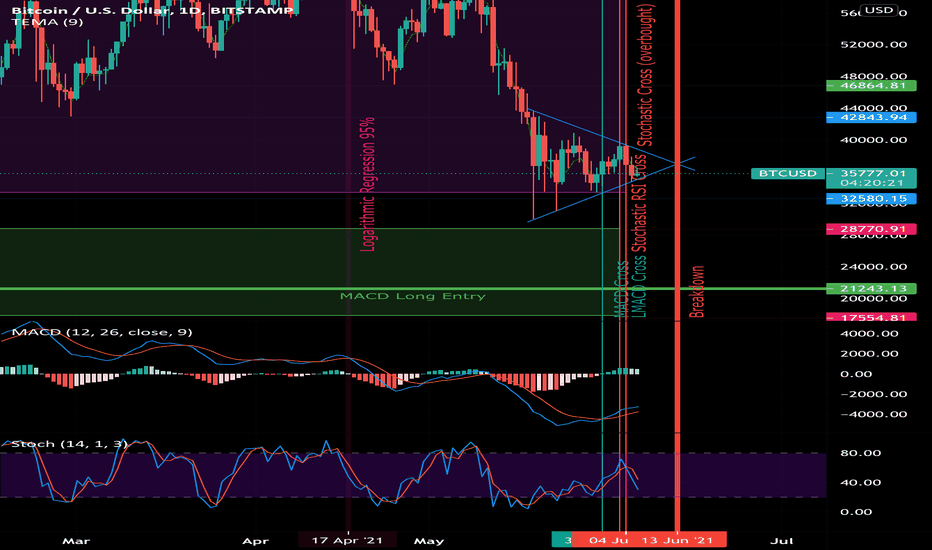Click the 40.00 Stoch axis value
Image resolution: width=932 pixels, height=550 pixels.
(861, 483)
